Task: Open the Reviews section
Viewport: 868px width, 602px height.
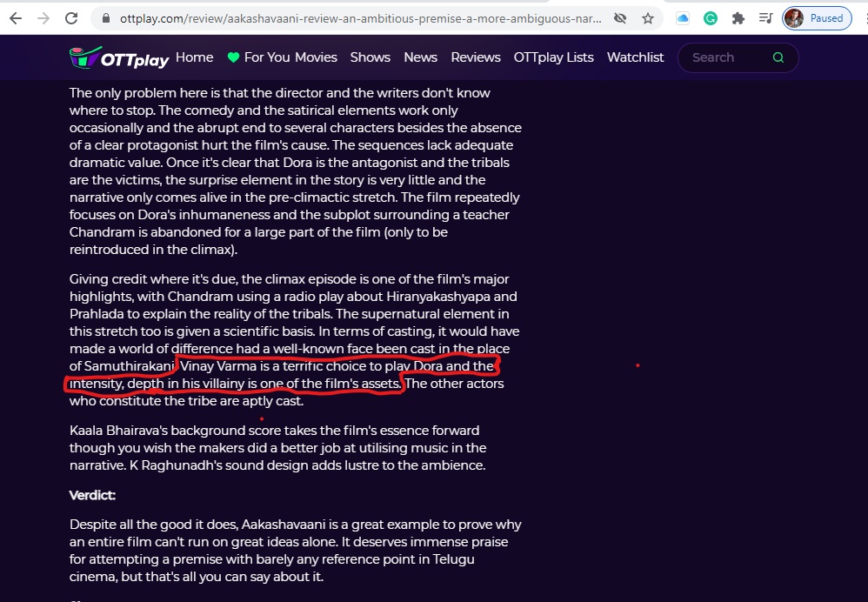Action: [x=476, y=57]
